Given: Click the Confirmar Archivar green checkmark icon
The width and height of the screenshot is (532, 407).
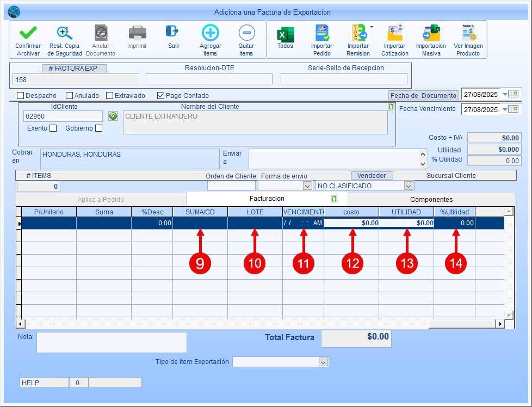Looking at the screenshot, I should click(x=28, y=33).
